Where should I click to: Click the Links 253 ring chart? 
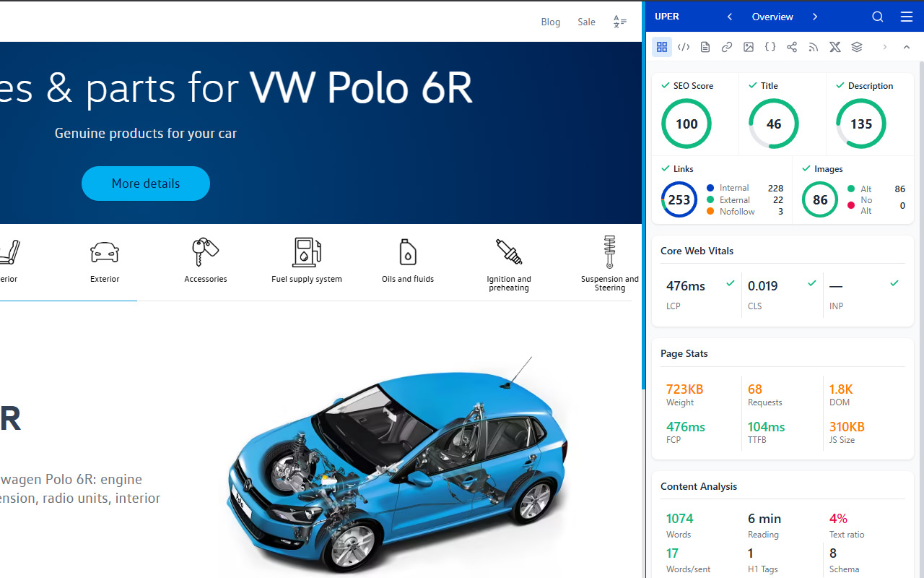[x=679, y=199]
